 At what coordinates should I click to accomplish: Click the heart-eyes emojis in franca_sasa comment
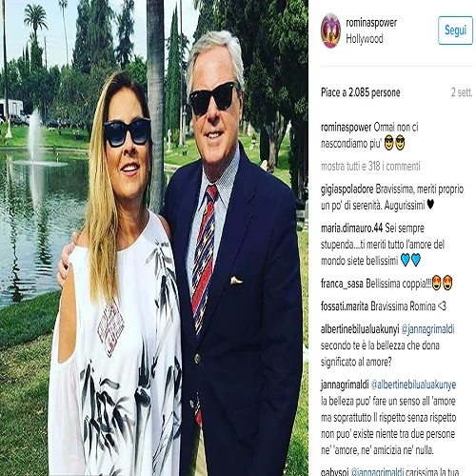point(443,283)
